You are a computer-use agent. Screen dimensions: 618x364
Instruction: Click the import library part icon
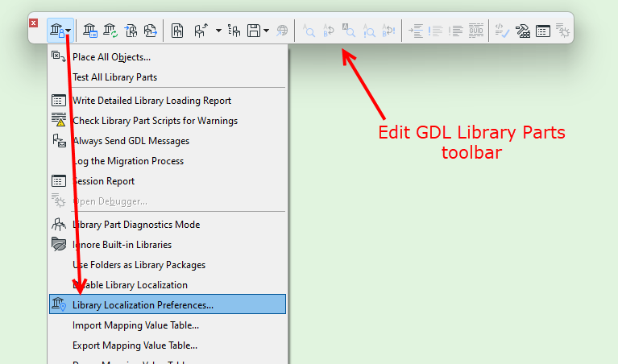(x=131, y=31)
